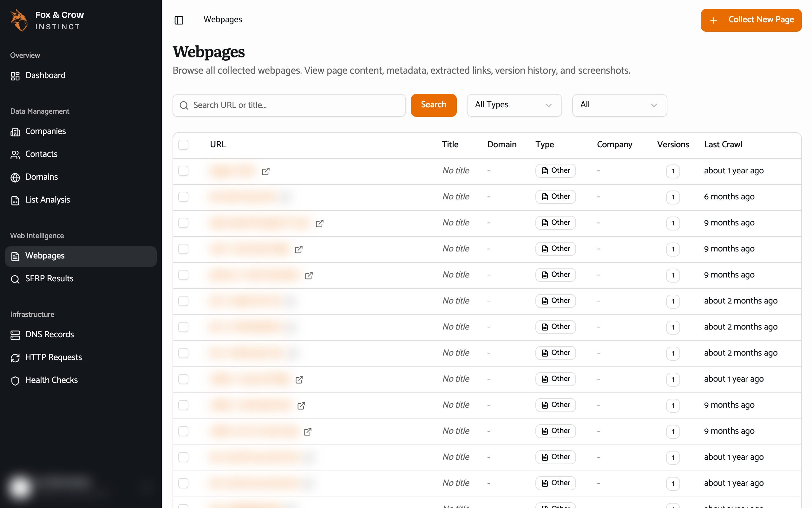812x508 pixels.
Task: Open external link in fifth row URL
Action: click(x=309, y=276)
